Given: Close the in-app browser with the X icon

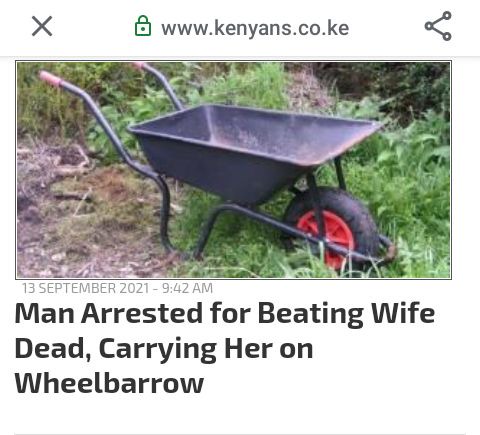Looking at the screenshot, I should click(42, 26).
